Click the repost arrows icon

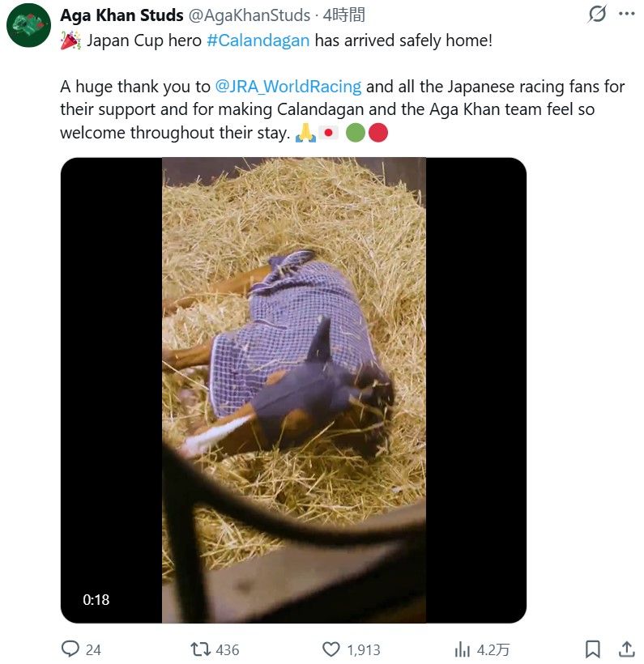point(200,649)
